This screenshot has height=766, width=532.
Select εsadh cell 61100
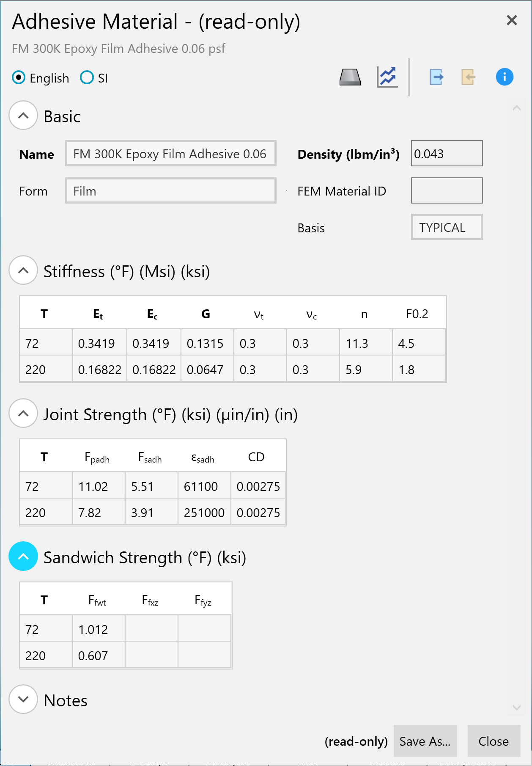coord(204,486)
